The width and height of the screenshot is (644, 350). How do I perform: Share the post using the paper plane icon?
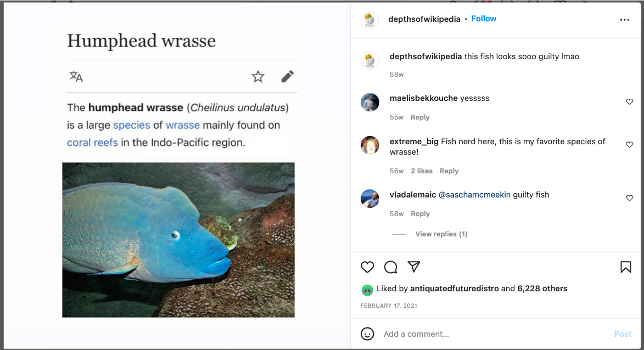[413, 267]
